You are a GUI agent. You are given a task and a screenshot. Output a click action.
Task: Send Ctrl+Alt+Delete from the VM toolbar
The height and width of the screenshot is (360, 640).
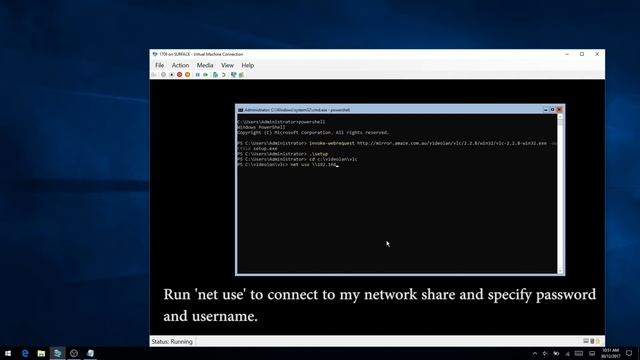[154, 75]
